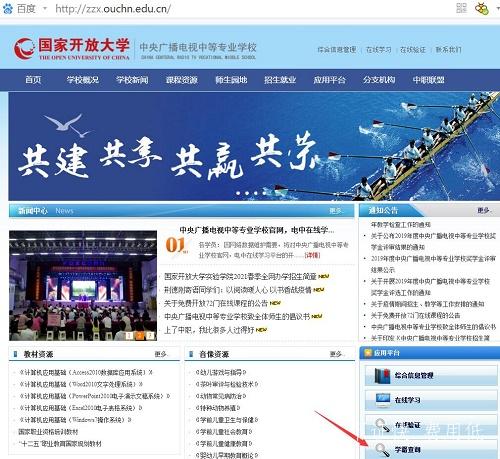
Task: Click the QR code icon in address bar
Action: [461, 8]
